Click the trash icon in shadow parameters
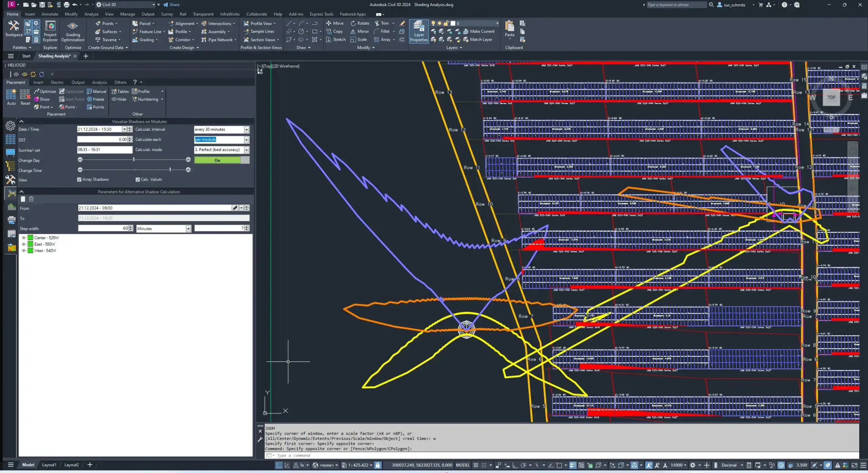 pyautogui.click(x=31, y=199)
